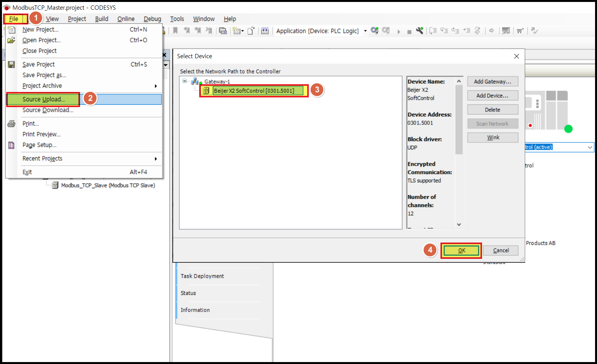Go to previous bookmark icon
Viewport: 597px width, 364px height.
point(187,31)
